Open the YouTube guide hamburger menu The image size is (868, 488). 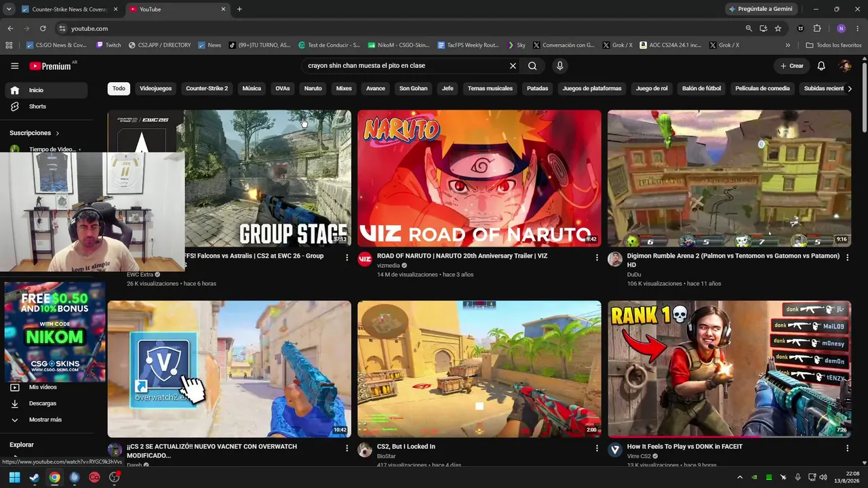click(x=14, y=66)
